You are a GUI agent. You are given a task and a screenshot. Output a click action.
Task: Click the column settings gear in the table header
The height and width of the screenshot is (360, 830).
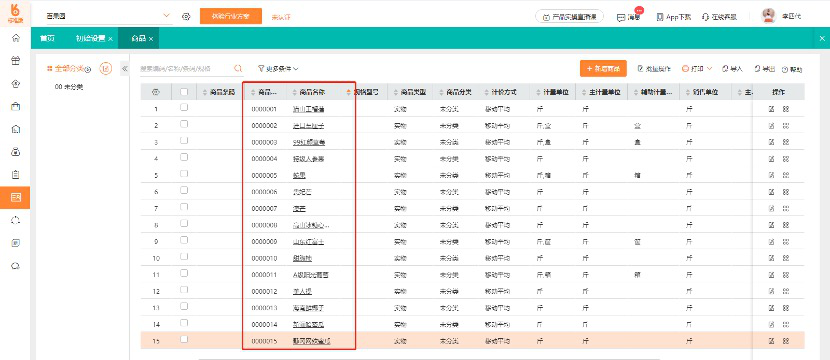click(x=156, y=92)
